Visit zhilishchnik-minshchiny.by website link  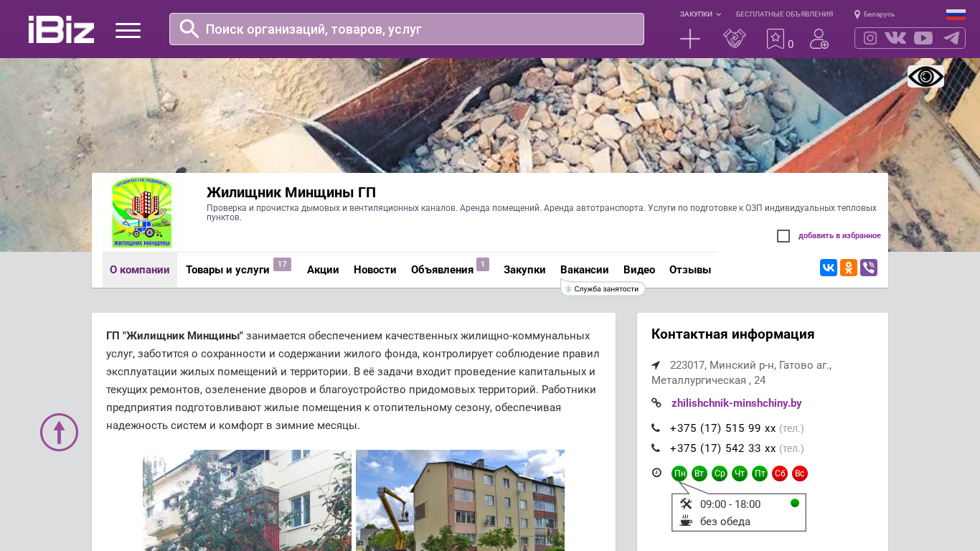pyautogui.click(x=737, y=403)
